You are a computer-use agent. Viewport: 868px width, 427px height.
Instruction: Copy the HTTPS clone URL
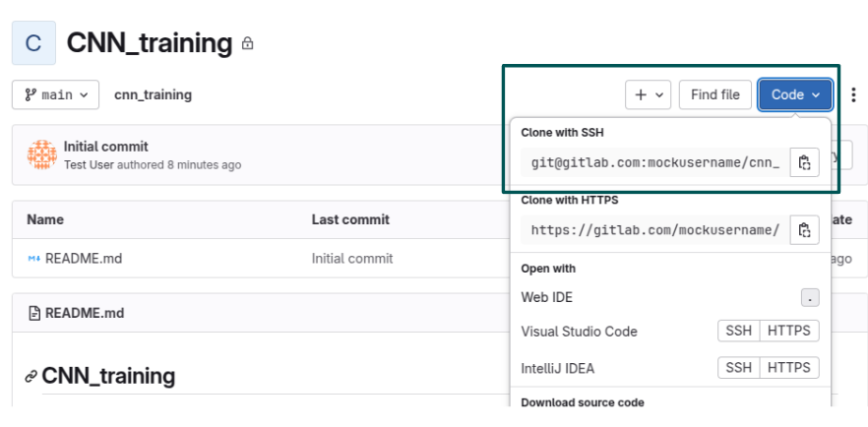coord(804,230)
